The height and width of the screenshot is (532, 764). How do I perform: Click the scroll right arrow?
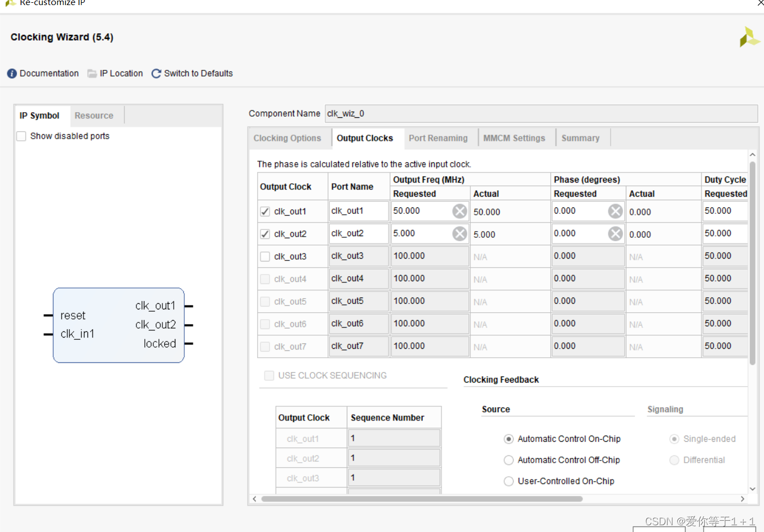click(x=743, y=499)
